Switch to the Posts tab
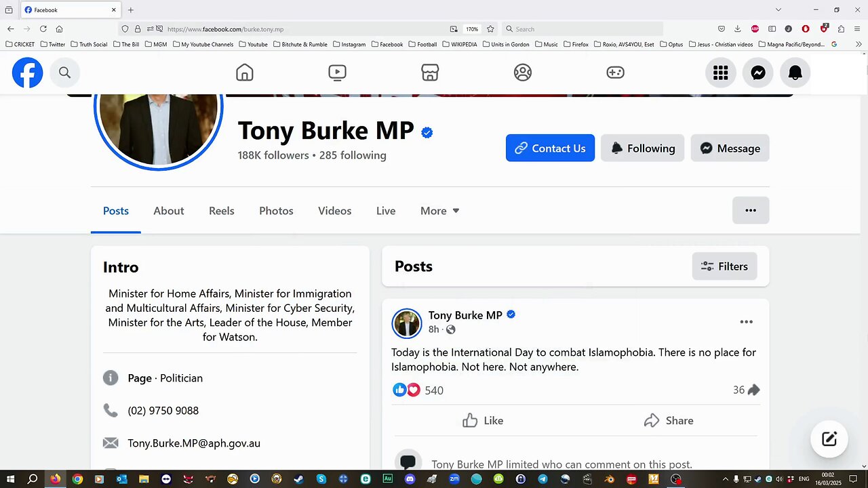This screenshot has height=488, width=868. tap(116, 211)
